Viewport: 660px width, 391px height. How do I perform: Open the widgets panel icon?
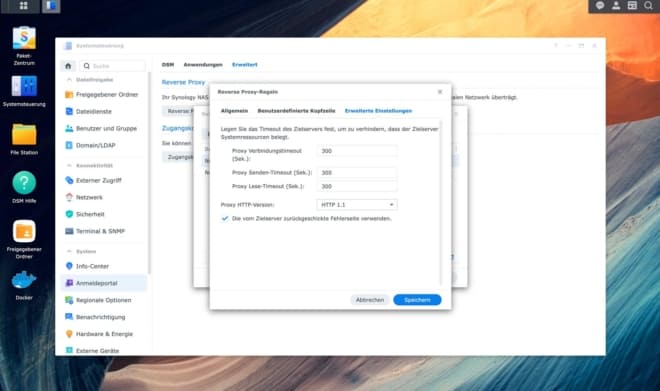pos(632,5)
